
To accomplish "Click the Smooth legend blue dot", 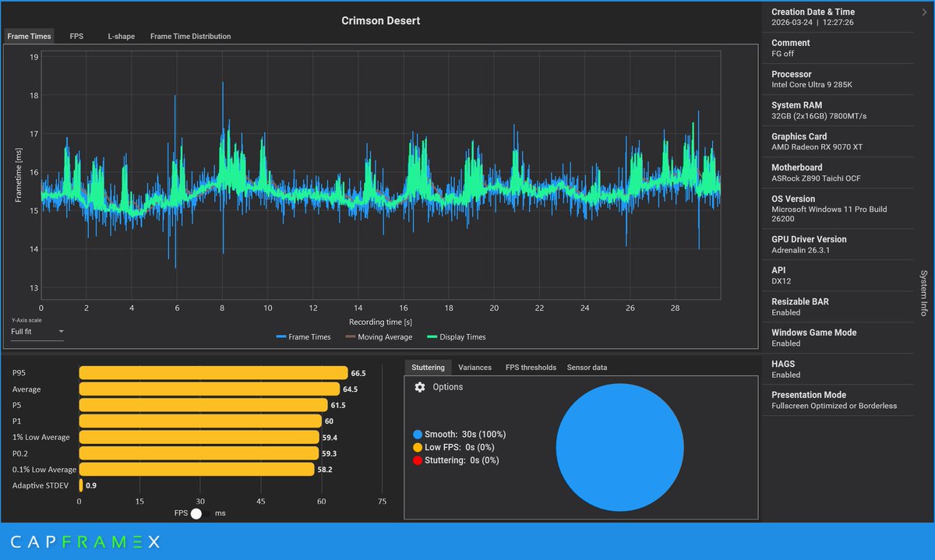I will [x=418, y=434].
